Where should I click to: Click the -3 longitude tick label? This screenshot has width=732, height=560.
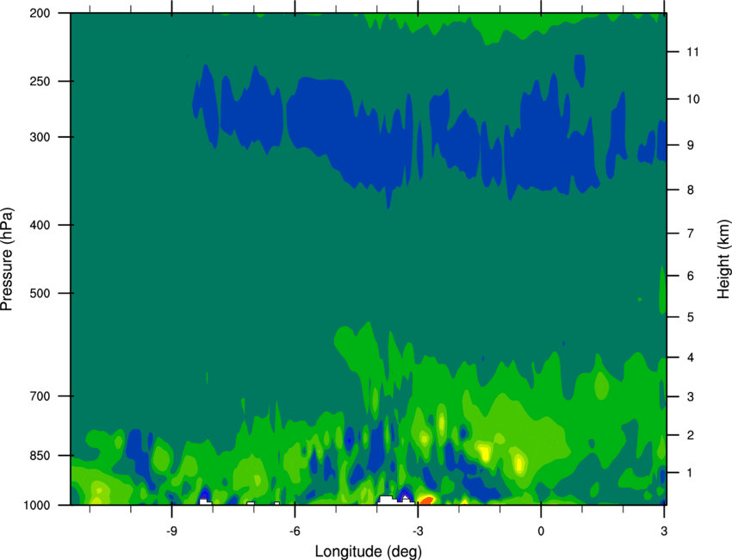[x=418, y=531]
